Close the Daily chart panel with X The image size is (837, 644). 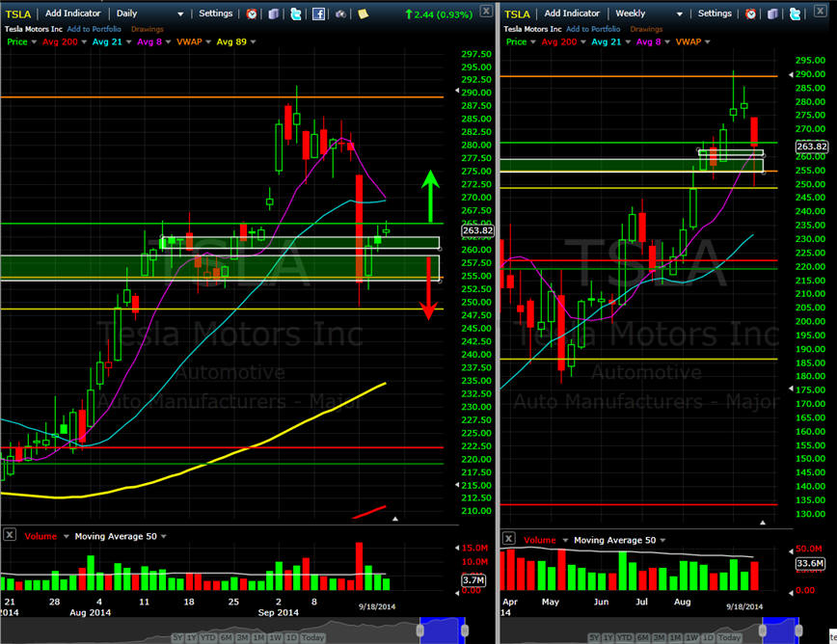point(486,11)
